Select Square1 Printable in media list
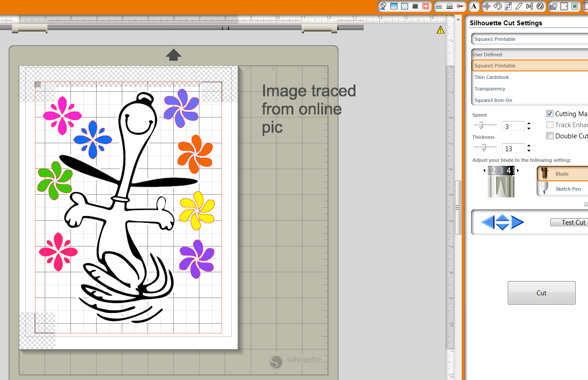This screenshot has width=588, height=380. coord(530,66)
